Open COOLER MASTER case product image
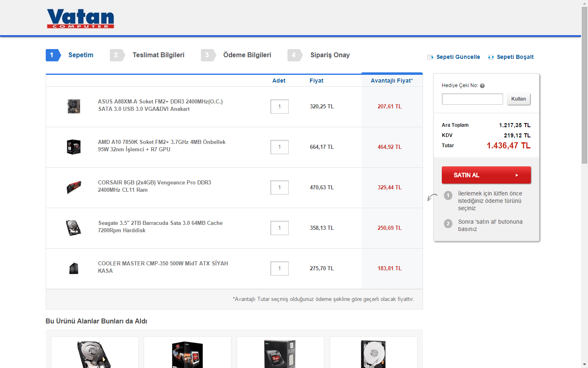 74,268
